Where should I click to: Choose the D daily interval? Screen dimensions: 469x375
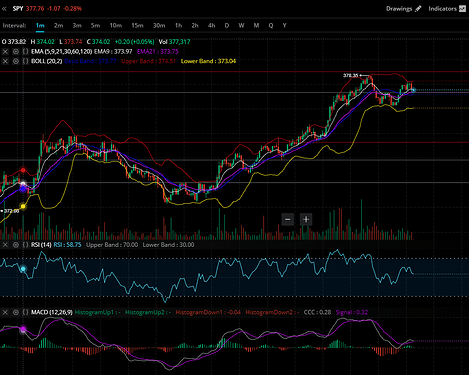click(227, 25)
